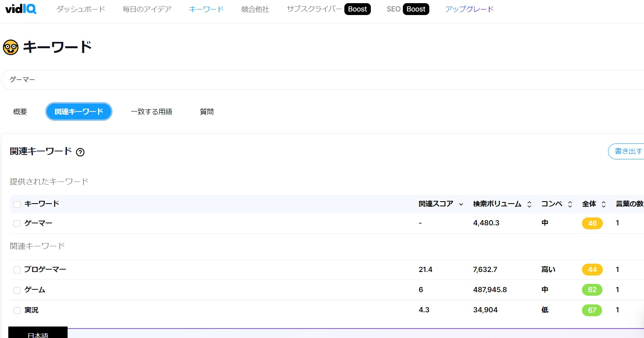This screenshot has width=644, height=338.
Task: Click the emoji face icon beside キーワード title
Action: [11, 47]
